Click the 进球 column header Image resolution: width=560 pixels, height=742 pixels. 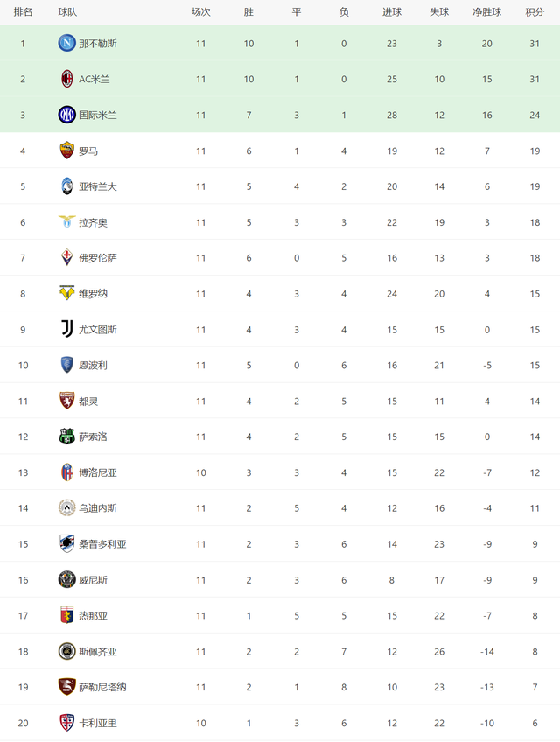click(x=391, y=12)
